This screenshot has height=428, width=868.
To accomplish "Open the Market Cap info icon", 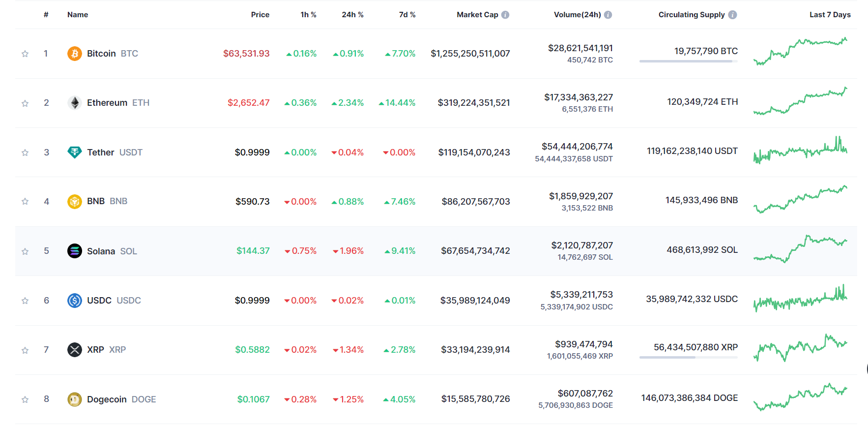I will (505, 15).
